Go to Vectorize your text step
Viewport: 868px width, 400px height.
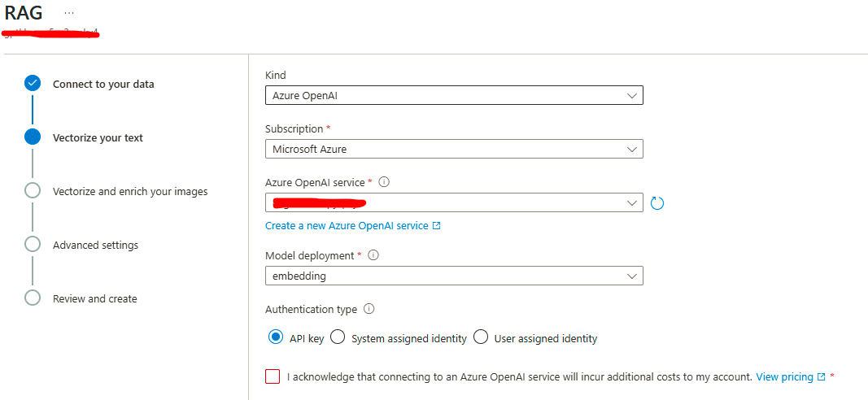(x=98, y=137)
